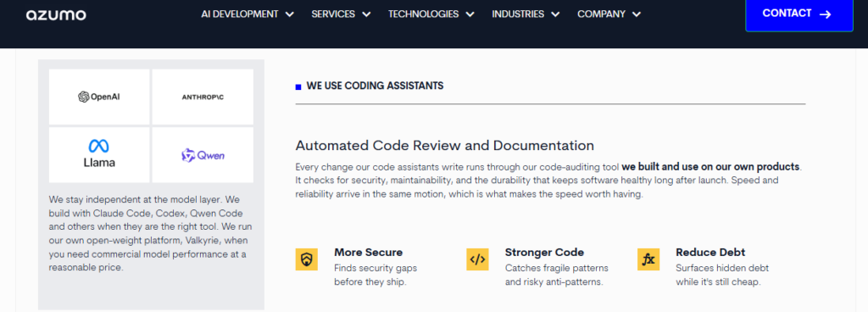Click the arrow in Contact button
The height and width of the screenshot is (312, 868).
click(826, 14)
